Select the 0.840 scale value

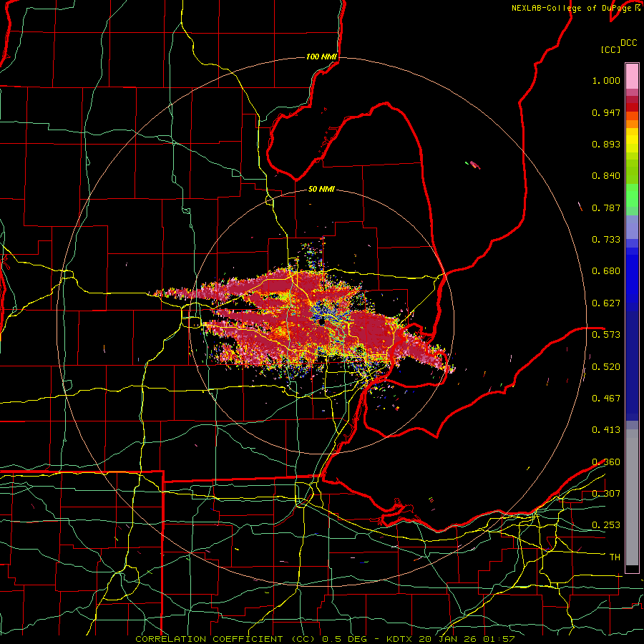606,176
